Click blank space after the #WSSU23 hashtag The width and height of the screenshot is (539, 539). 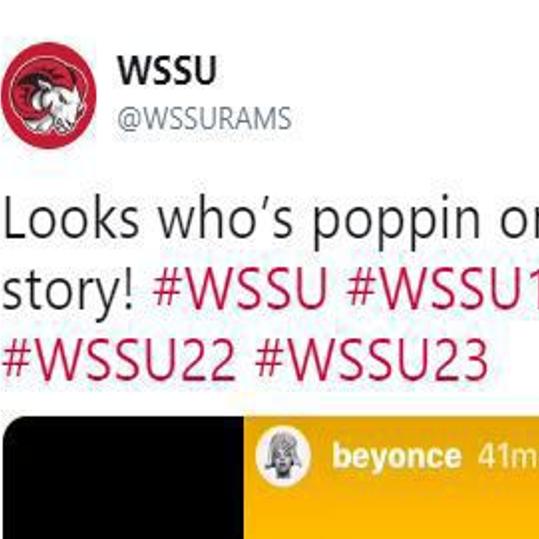(x=514, y=359)
